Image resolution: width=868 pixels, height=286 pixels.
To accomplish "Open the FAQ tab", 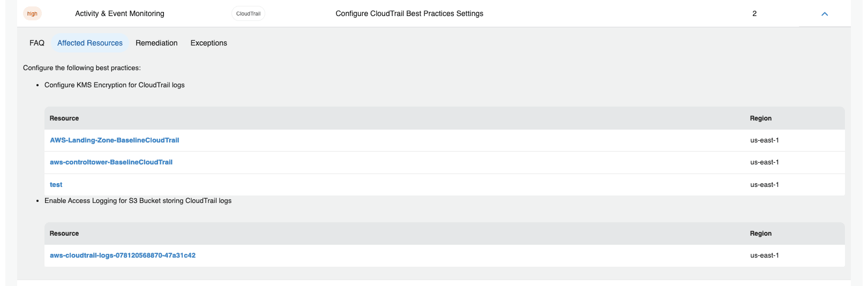I will tap(37, 43).
